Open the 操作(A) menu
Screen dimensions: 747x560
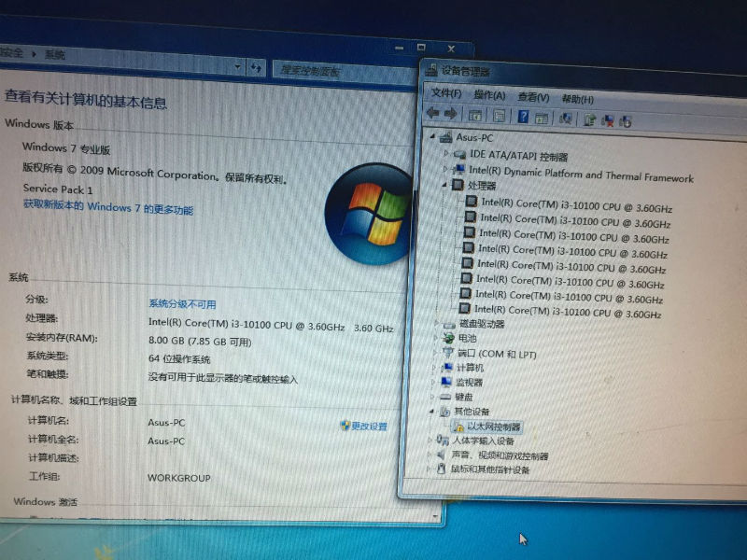pyautogui.click(x=489, y=95)
